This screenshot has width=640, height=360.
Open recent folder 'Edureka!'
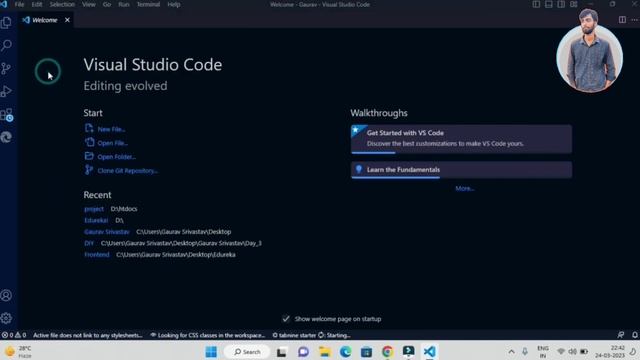[x=96, y=220]
